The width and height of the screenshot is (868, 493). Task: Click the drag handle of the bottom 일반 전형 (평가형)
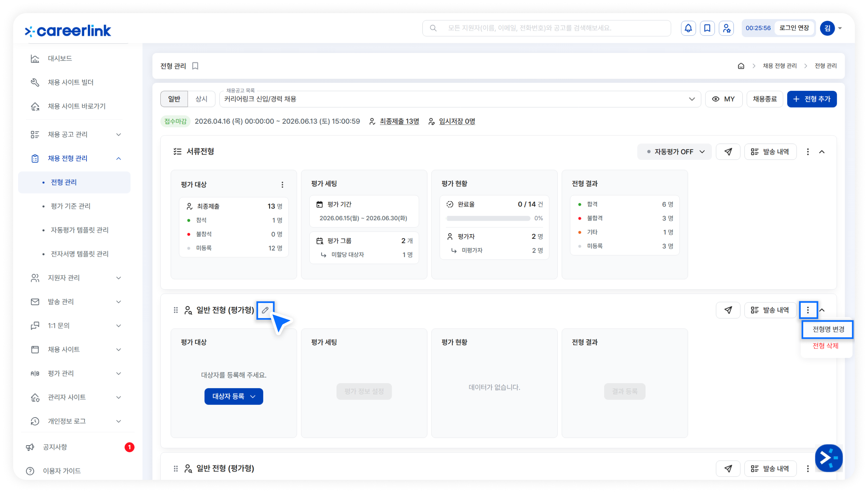click(176, 468)
